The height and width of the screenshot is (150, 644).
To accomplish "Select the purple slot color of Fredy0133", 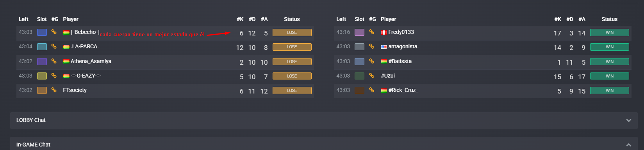I will [x=359, y=32].
